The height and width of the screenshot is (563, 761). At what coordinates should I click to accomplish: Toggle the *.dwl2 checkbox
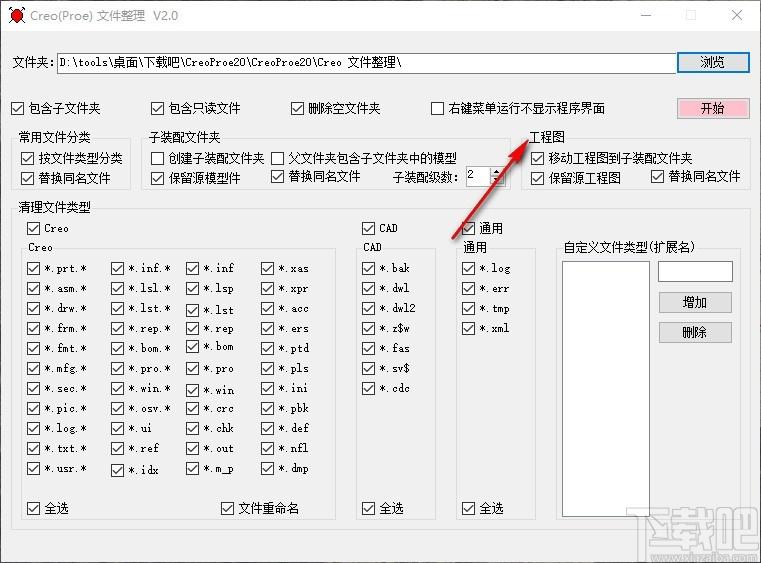coord(368,308)
